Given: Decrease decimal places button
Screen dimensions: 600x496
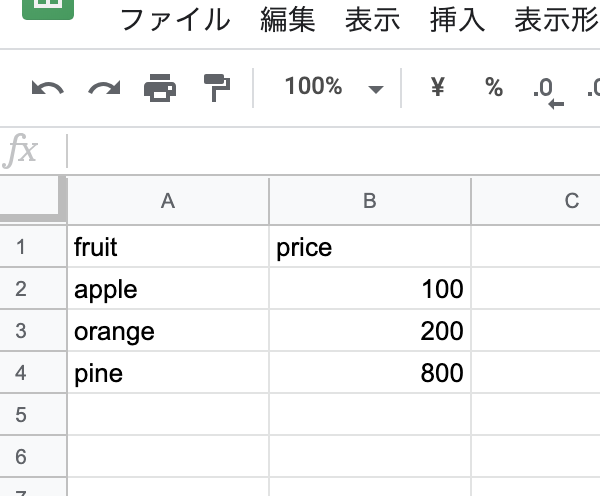Looking at the screenshot, I should pyautogui.click(x=546, y=90).
